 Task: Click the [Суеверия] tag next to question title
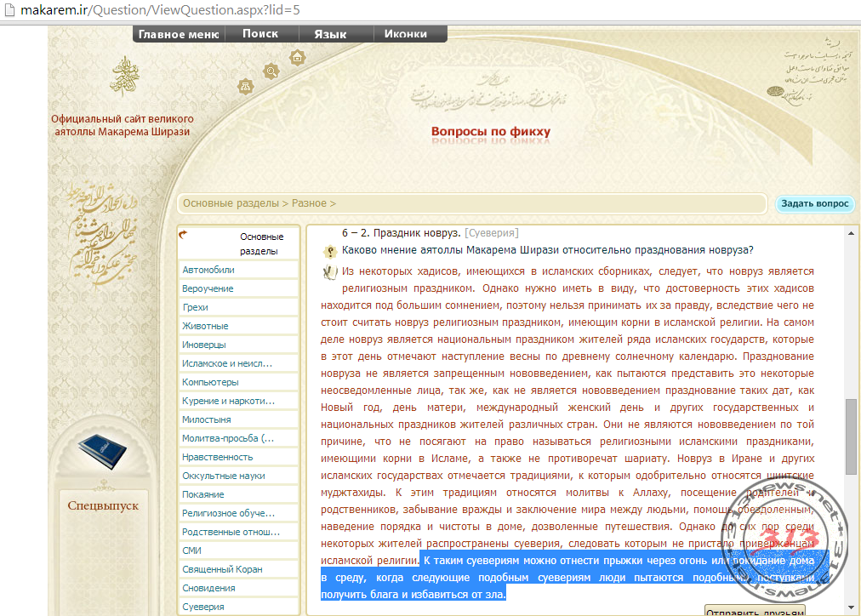pyautogui.click(x=492, y=233)
